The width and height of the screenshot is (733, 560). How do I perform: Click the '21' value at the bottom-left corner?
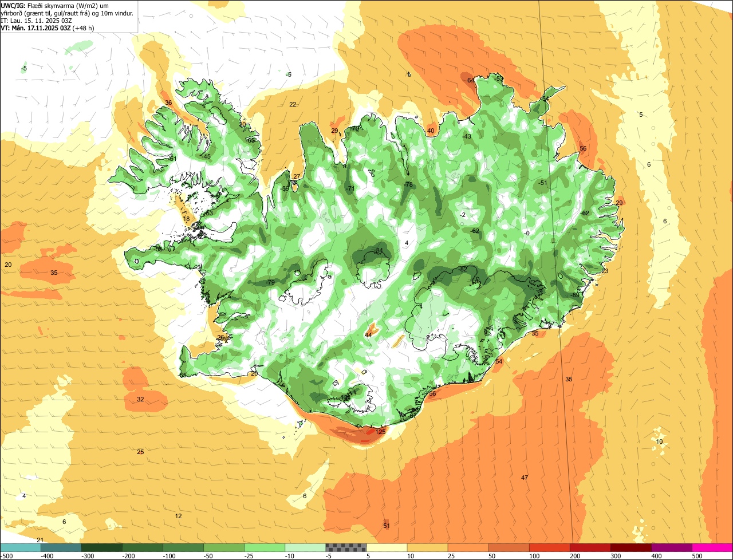click(40, 540)
